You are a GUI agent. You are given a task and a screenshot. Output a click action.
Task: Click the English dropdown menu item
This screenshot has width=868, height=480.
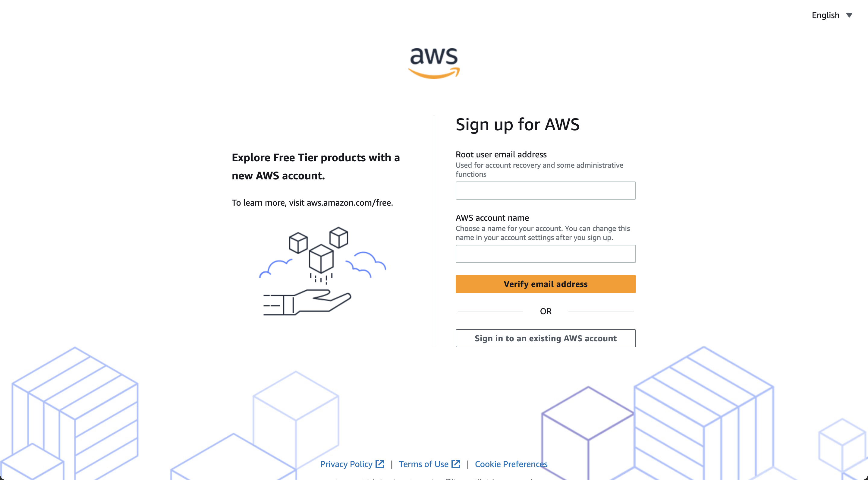pyautogui.click(x=831, y=15)
